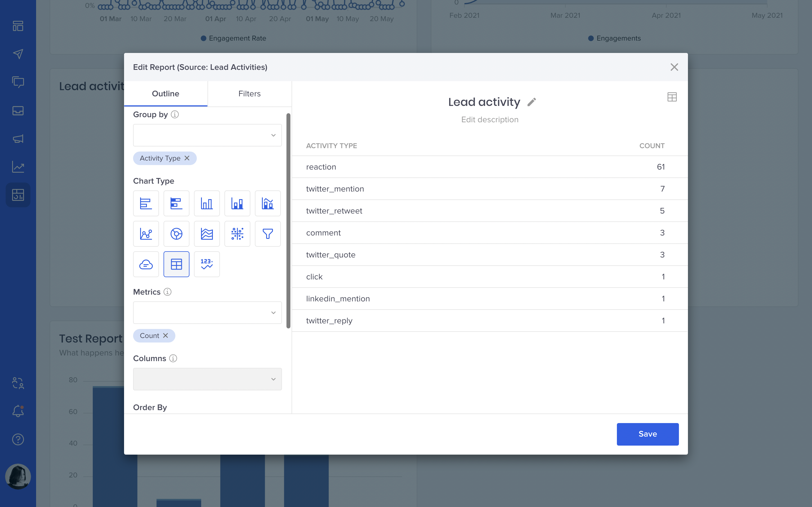Choose the line chart type icon
The width and height of the screenshot is (812, 507).
point(145,234)
